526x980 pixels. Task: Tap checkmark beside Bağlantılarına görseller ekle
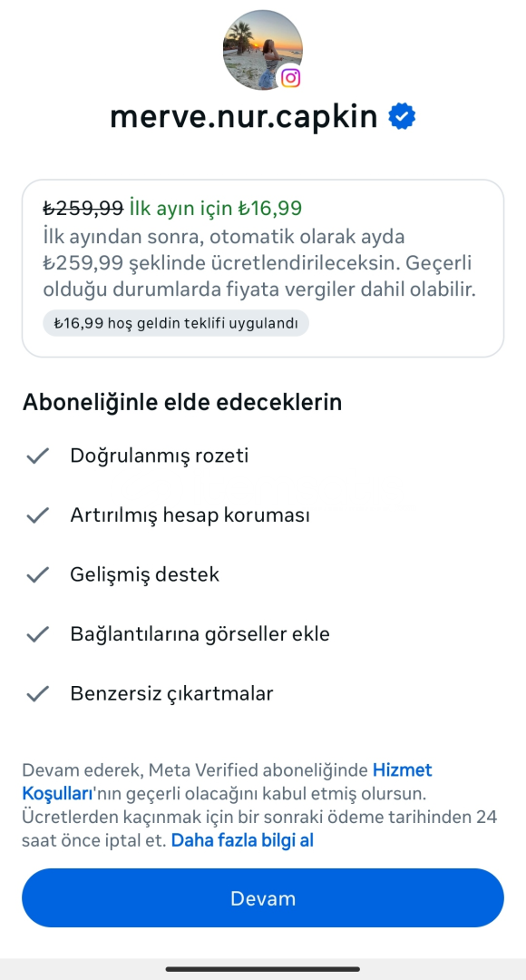[37, 633]
